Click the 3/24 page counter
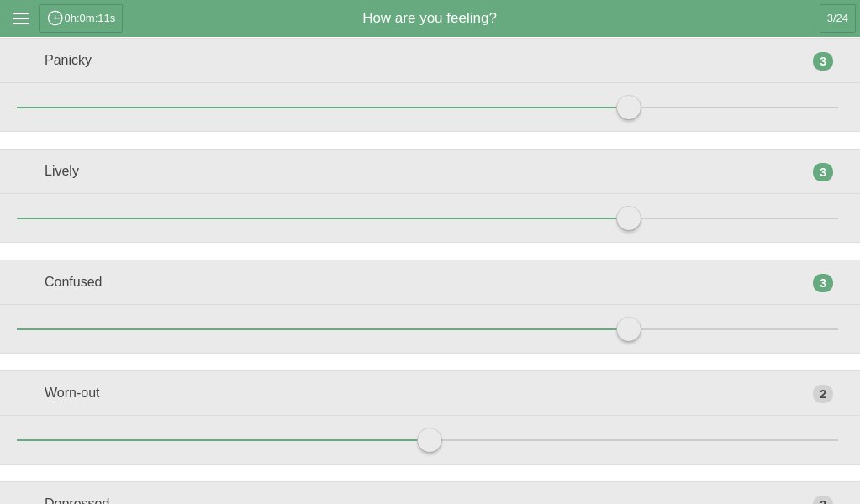 click(836, 18)
